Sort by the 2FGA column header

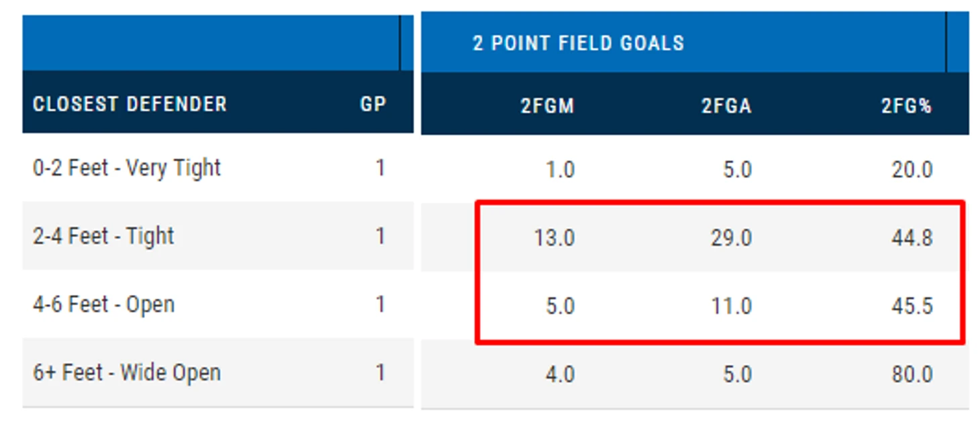[x=726, y=106]
